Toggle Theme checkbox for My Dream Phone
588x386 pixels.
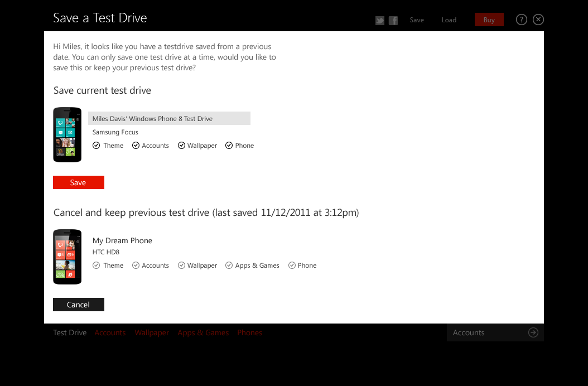pyautogui.click(x=97, y=265)
